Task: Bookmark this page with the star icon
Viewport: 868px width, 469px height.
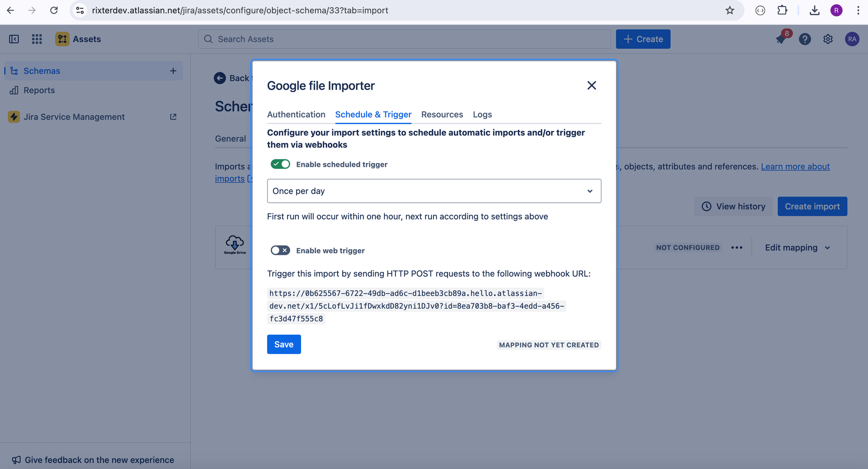Action: 730,10
